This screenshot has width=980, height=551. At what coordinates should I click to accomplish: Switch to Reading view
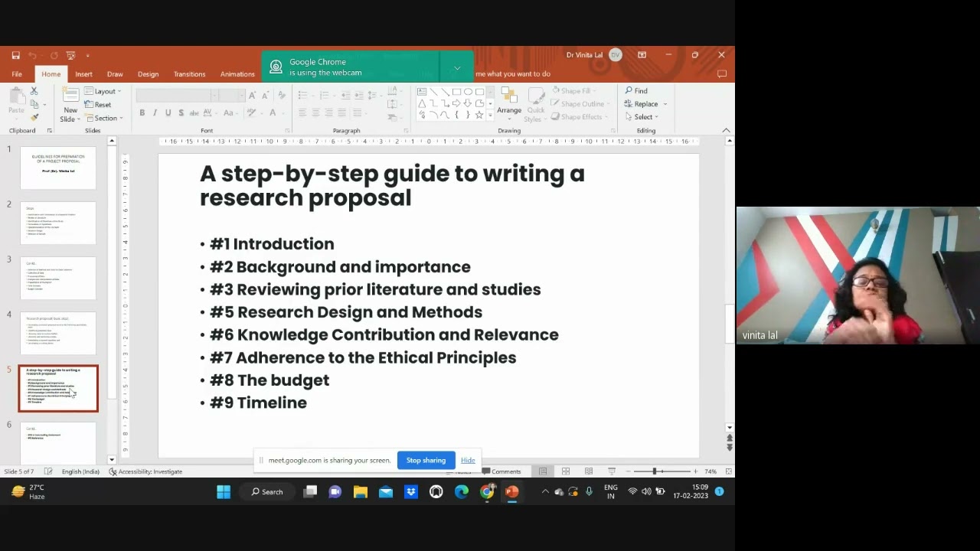pos(589,471)
